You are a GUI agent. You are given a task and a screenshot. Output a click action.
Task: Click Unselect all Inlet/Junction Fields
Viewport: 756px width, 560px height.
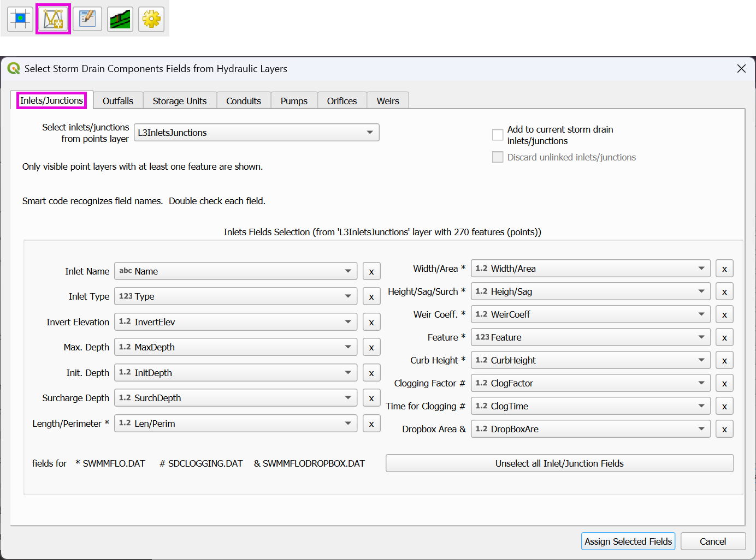[559, 463]
